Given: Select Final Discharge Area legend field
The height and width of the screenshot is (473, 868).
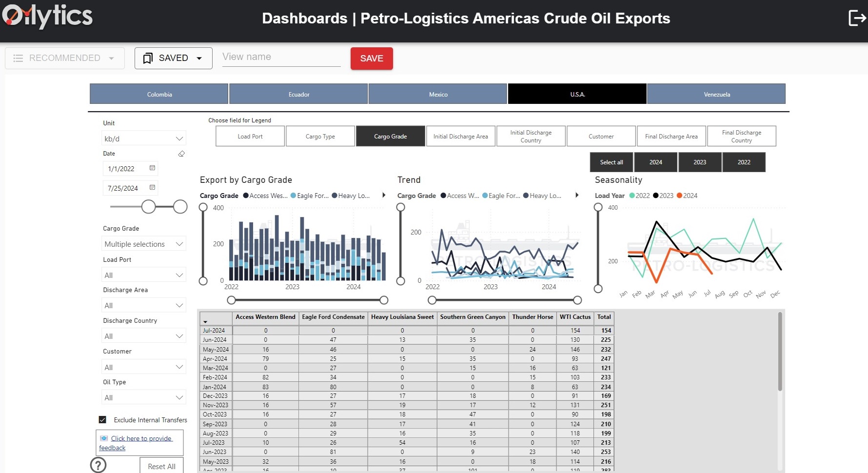Looking at the screenshot, I should tap(671, 136).
